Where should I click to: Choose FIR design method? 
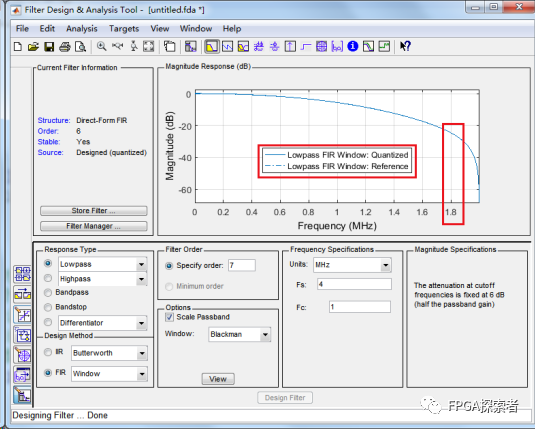[48, 373]
